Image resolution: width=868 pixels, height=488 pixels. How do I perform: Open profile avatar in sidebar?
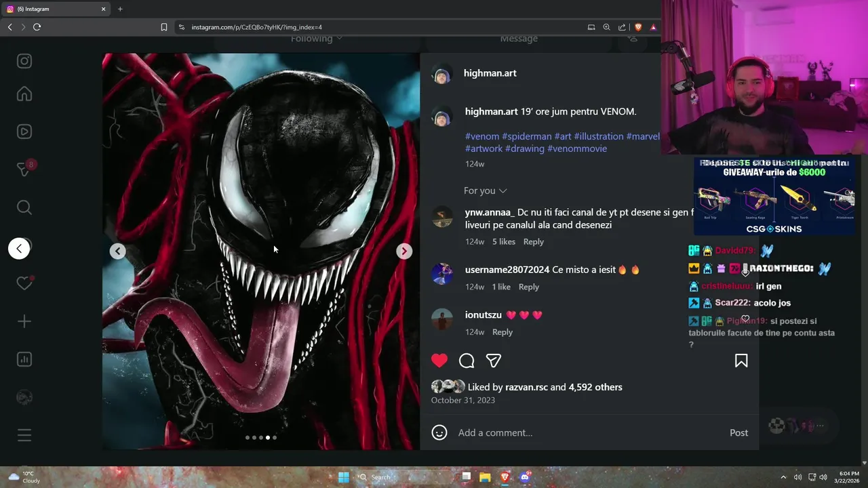click(24, 397)
